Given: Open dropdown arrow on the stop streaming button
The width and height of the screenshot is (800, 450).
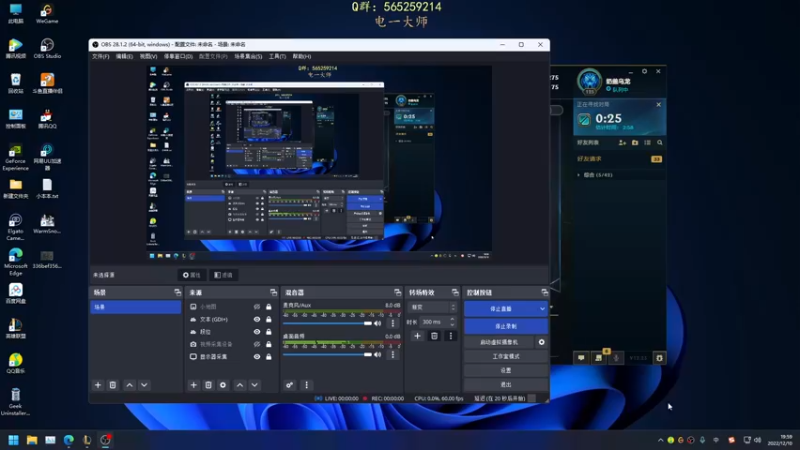Looking at the screenshot, I should coord(542,309).
